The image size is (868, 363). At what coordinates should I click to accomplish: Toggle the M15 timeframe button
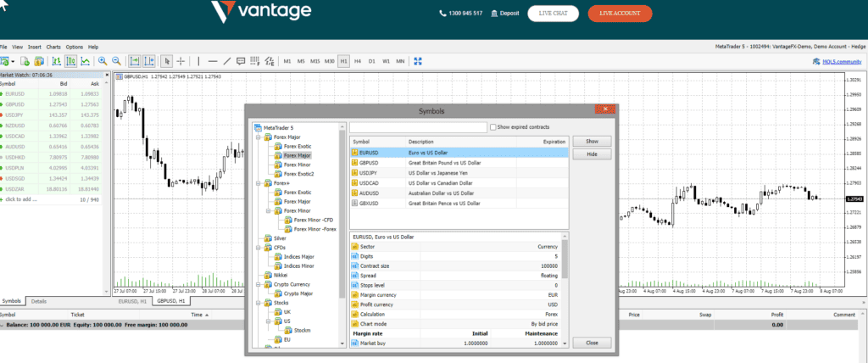pos(314,61)
